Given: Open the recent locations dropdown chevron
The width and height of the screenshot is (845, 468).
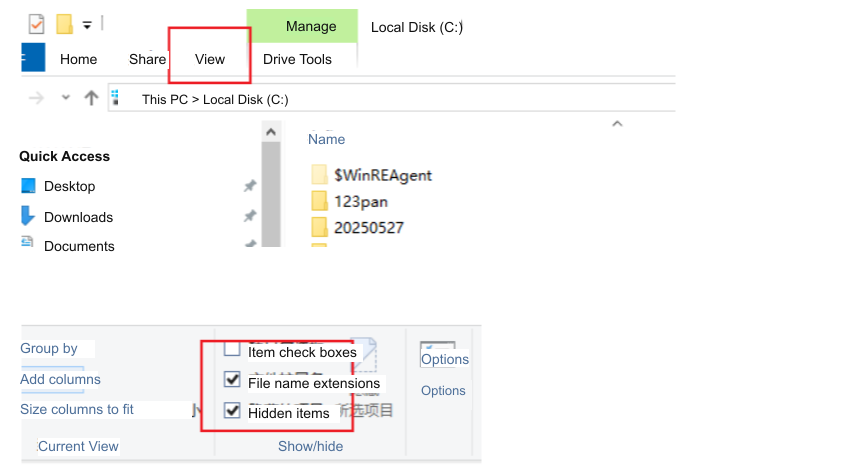Looking at the screenshot, I should 66,98.
